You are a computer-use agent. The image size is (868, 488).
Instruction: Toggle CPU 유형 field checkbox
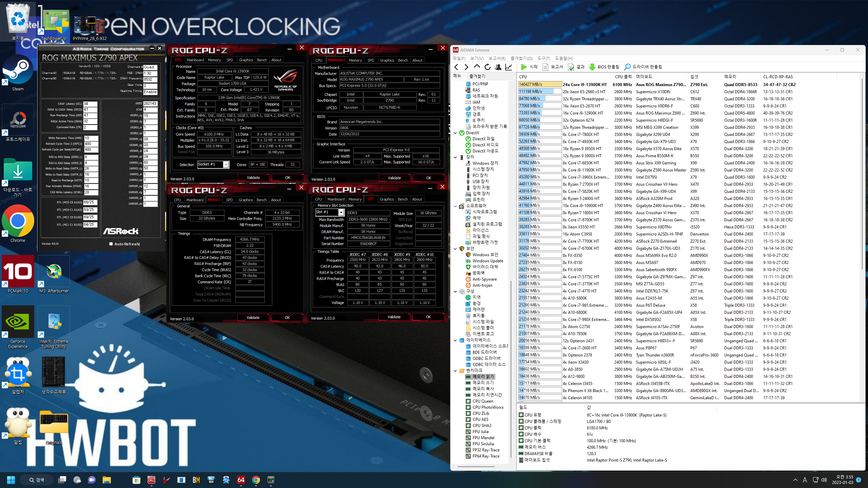click(521, 415)
